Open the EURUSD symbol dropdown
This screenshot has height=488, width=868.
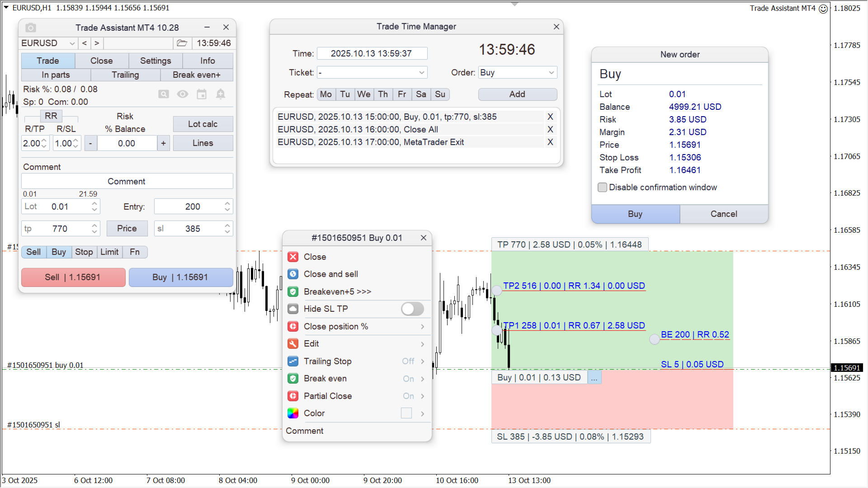[72, 43]
